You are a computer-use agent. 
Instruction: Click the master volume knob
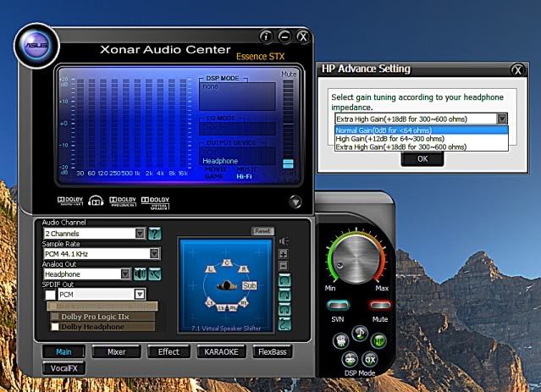point(357,258)
